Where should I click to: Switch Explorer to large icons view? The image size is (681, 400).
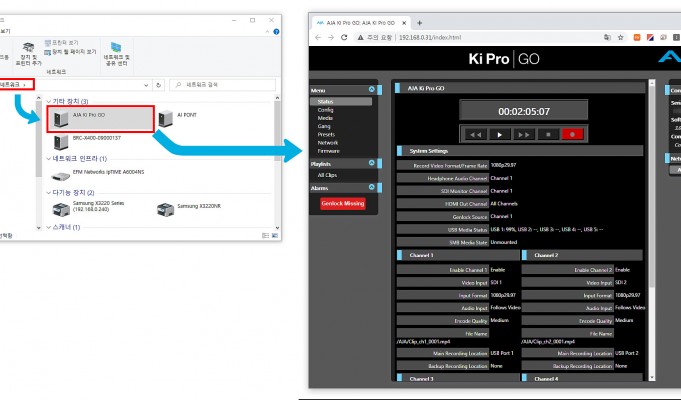pos(275,235)
